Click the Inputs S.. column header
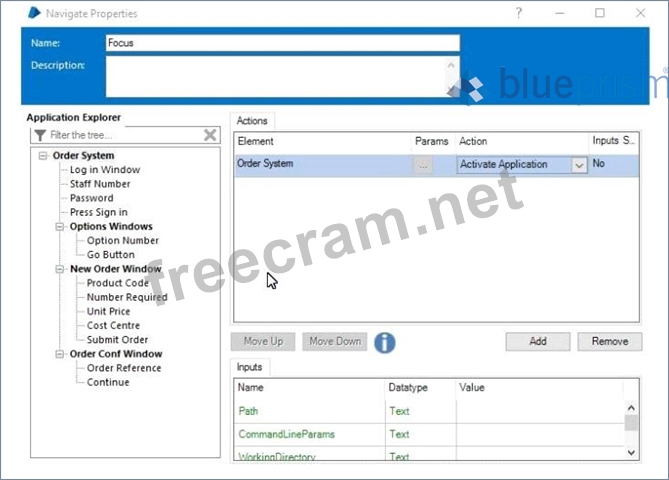 pyautogui.click(x=614, y=141)
